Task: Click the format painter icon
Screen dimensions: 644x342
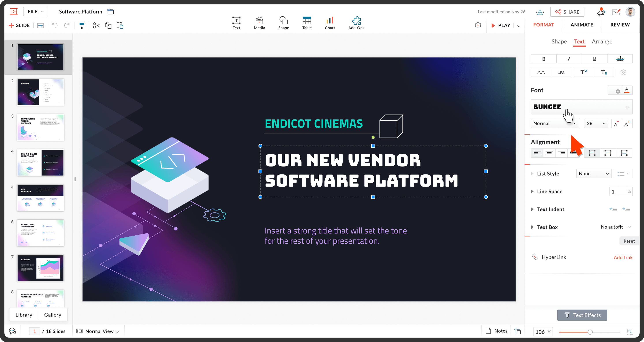Action: click(x=82, y=26)
